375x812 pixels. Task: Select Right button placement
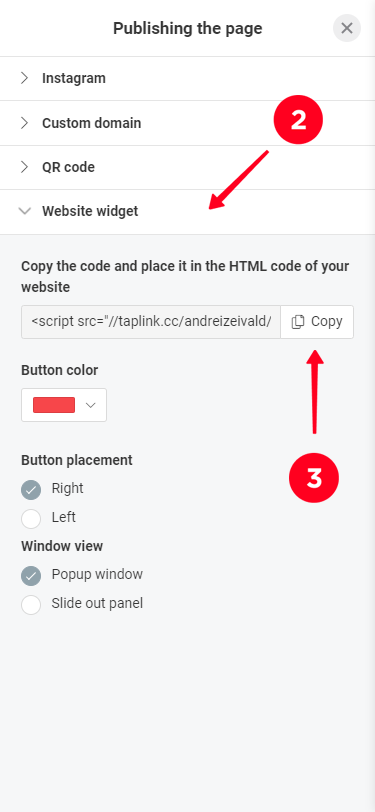coord(31,490)
